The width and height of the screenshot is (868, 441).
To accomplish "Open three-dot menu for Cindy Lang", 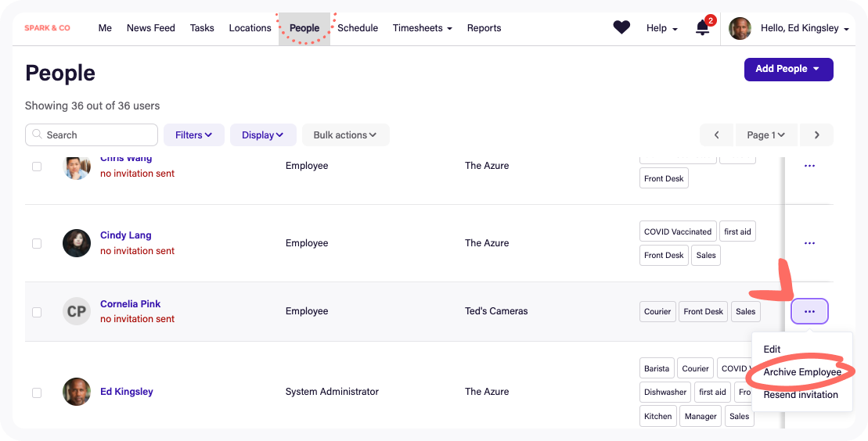I will pyautogui.click(x=809, y=243).
